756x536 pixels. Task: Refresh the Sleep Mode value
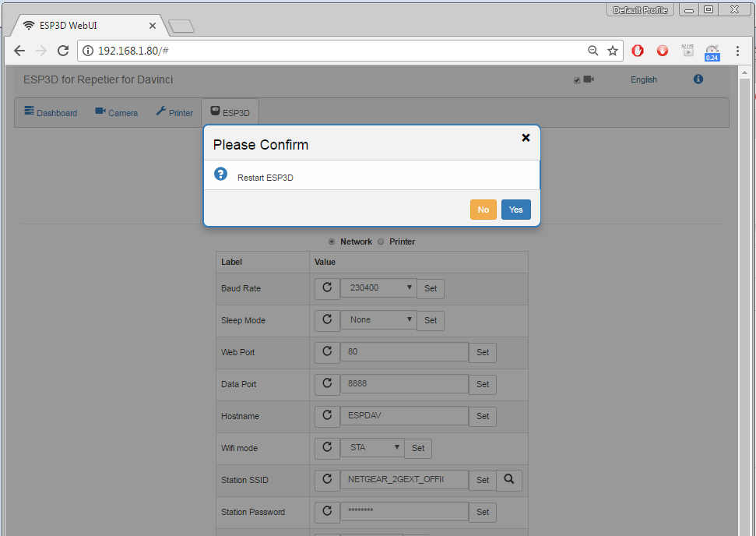click(x=327, y=320)
